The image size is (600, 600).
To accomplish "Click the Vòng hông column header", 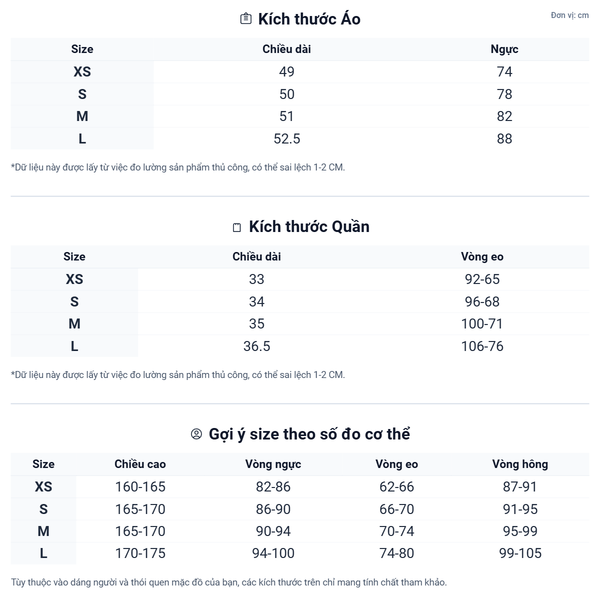I will pyautogui.click(x=520, y=464).
